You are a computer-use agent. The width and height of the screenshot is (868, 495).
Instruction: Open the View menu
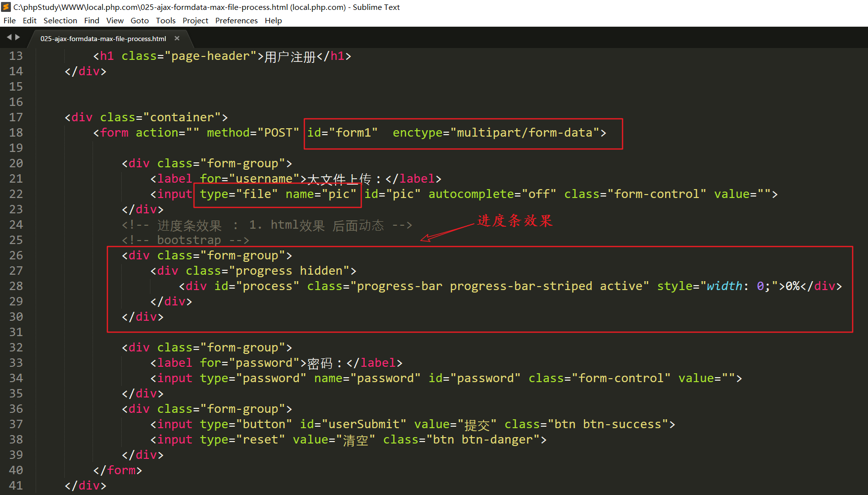pos(115,20)
